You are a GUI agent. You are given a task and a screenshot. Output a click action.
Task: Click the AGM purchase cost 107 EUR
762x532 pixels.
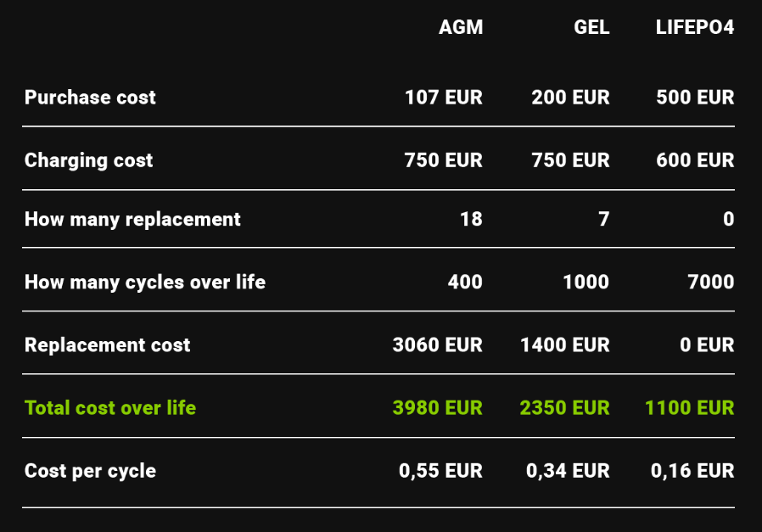pyautogui.click(x=443, y=98)
